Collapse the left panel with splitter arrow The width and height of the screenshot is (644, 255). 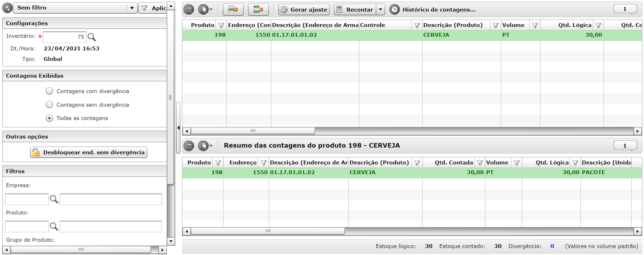click(178, 128)
